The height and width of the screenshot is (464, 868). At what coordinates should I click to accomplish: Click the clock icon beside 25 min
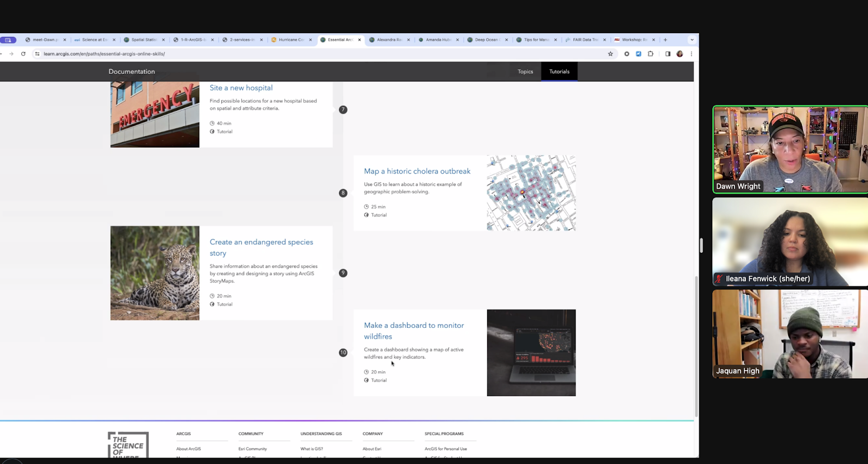(x=366, y=207)
